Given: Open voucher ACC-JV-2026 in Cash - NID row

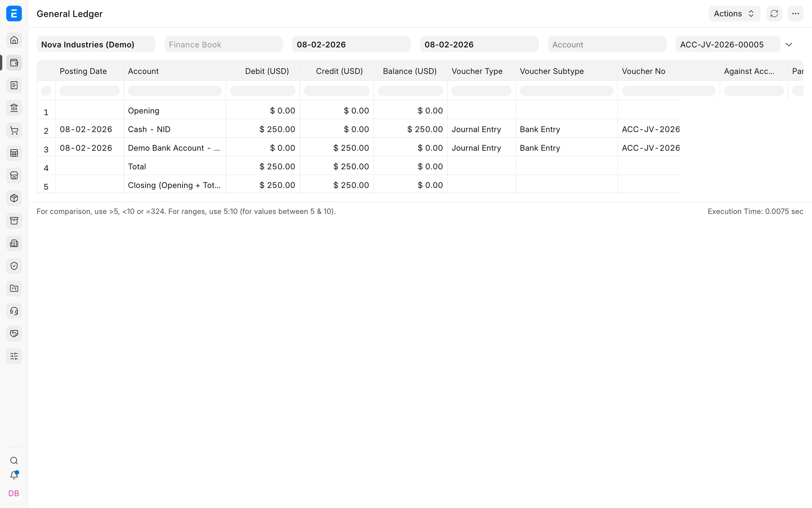Looking at the screenshot, I should coord(648,129).
